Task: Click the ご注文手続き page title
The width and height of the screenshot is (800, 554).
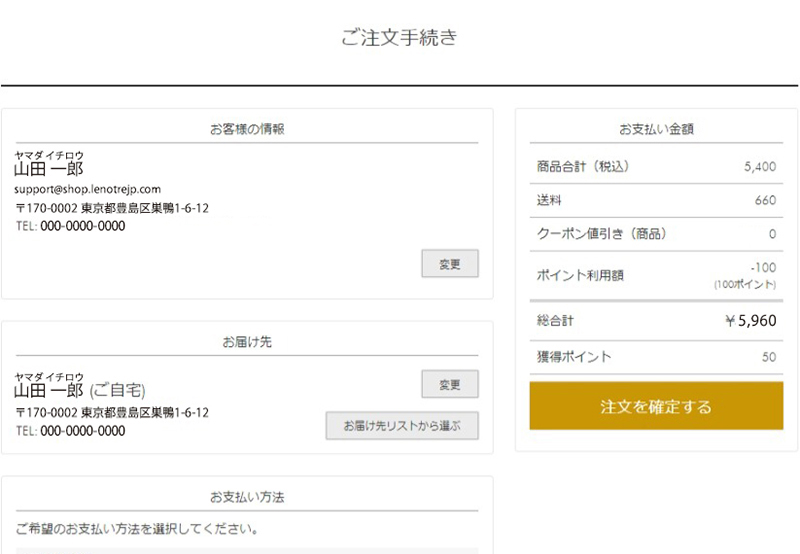Action: [x=399, y=38]
